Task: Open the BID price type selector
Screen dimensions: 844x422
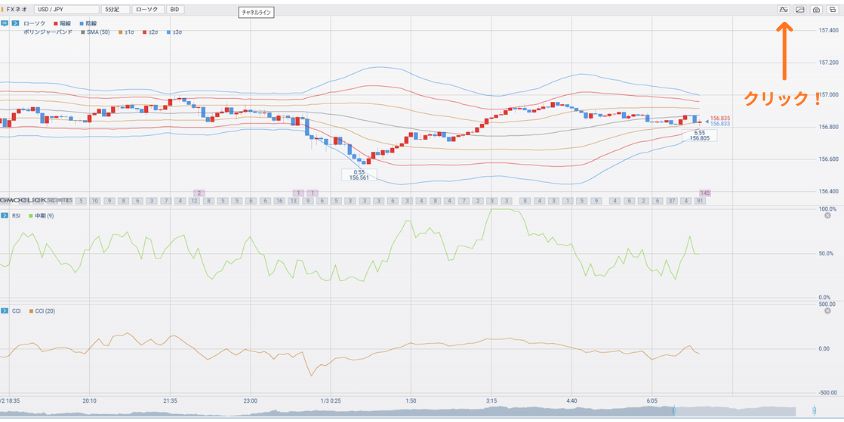Action: [x=175, y=9]
